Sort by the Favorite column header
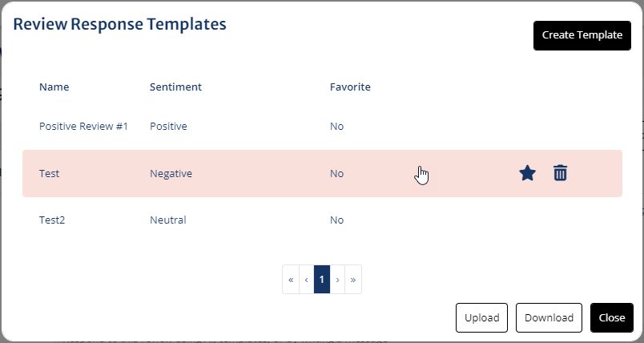 pyautogui.click(x=350, y=87)
